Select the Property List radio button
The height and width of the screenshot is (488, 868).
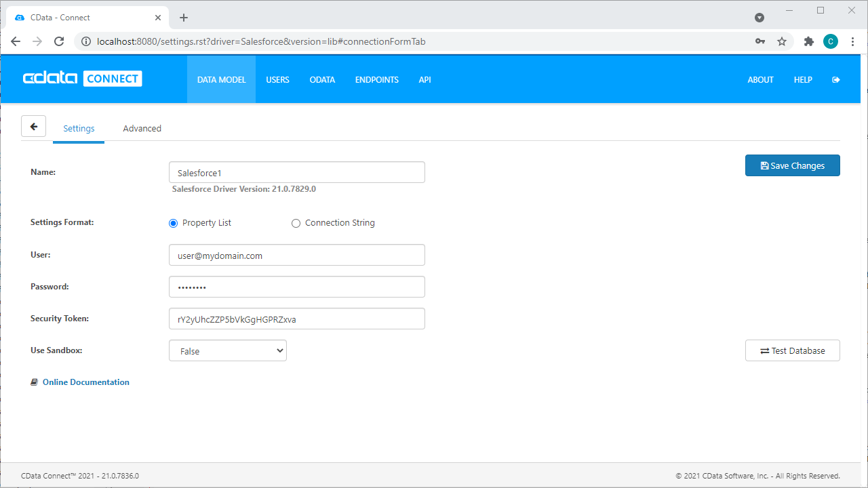coord(174,223)
